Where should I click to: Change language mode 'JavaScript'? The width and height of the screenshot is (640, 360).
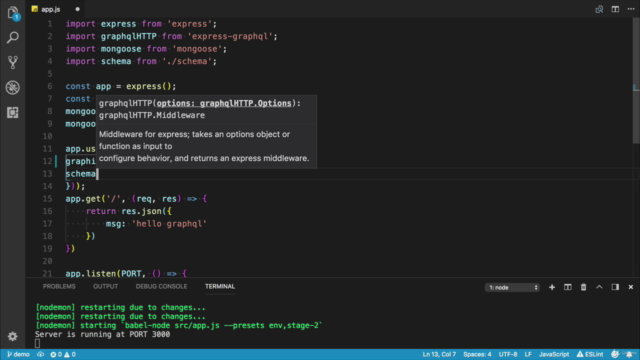click(x=554, y=354)
